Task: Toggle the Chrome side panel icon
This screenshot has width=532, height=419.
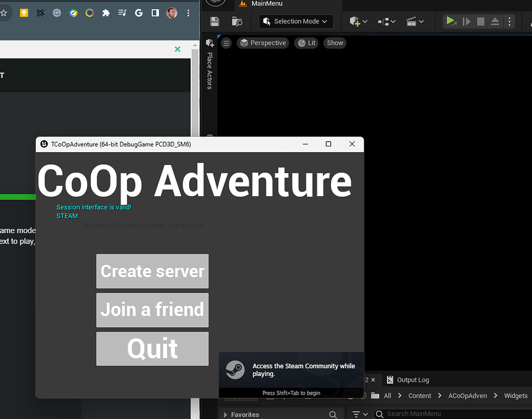Action: [155, 13]
